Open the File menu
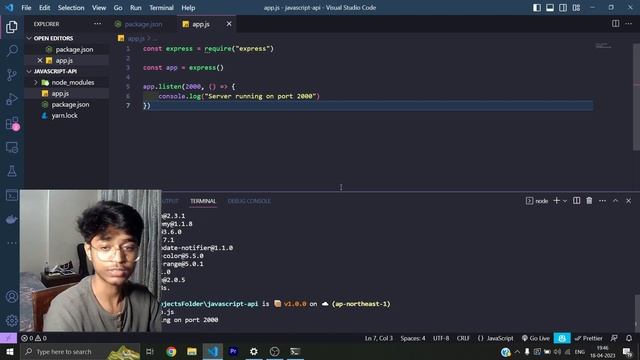Screen dimensions: 640x360 click(26, 8)
